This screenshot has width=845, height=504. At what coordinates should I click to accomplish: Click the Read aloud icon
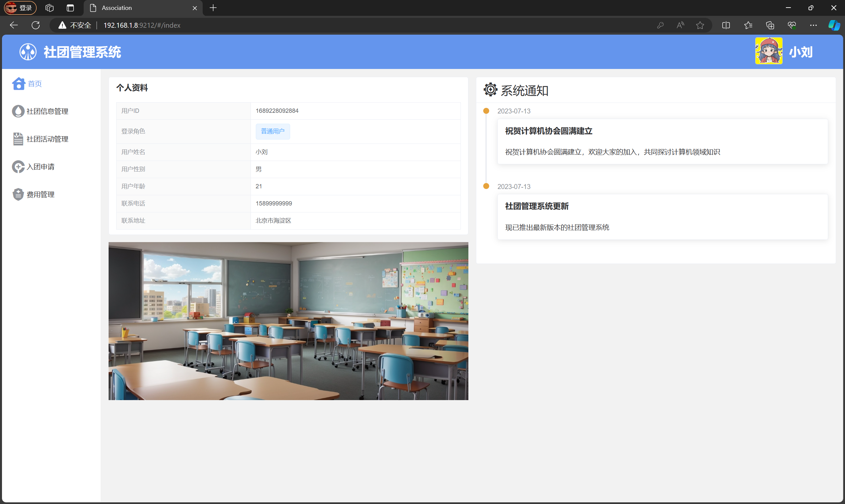pyautogui.click(x=680, y=25)
